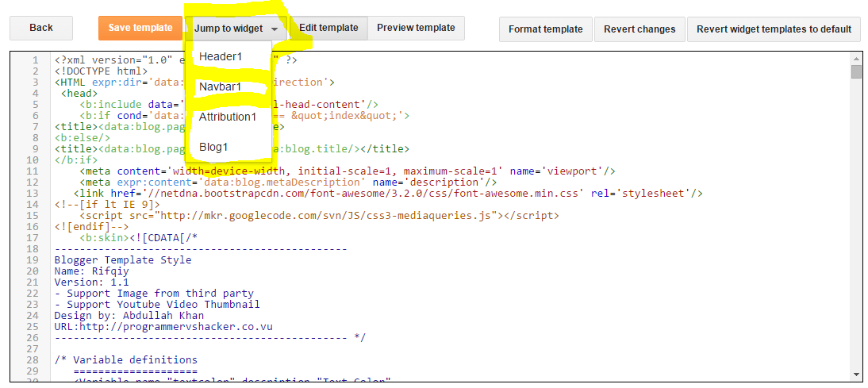Click the css3-mediaqueries.js script line
The width and height of the screenshot is (868, 388).
tap(319, 215)
